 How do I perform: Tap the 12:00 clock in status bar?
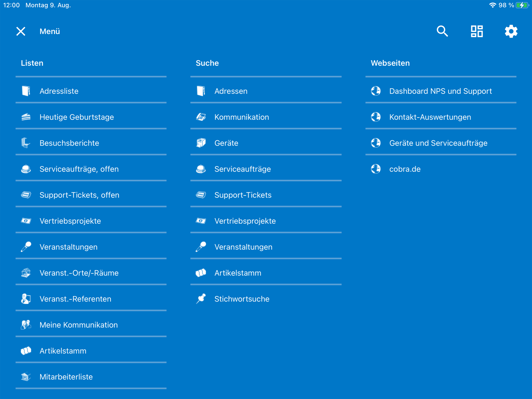click(11, 5)
